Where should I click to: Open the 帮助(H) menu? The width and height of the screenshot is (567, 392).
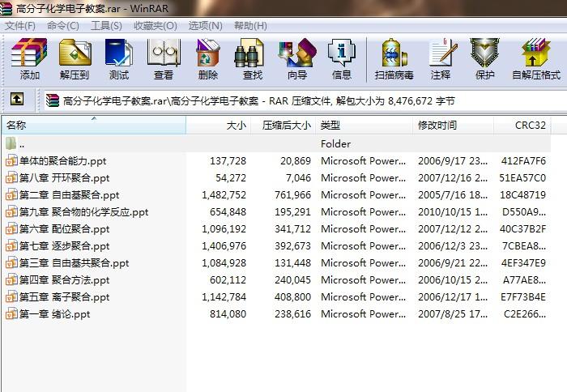[250, 26]
